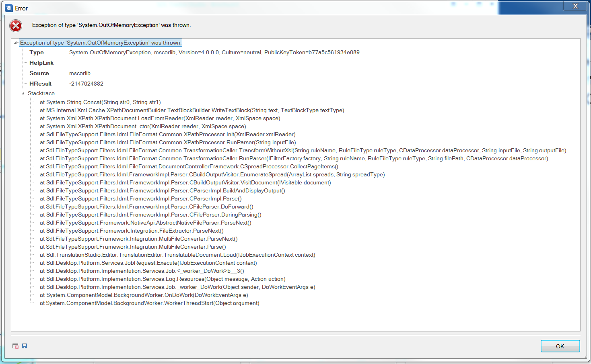Select the CFileParser.DuringParsing stack line

tap(150, 215)
